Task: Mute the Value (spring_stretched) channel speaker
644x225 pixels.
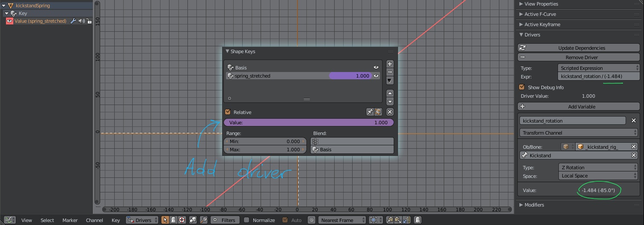Action: coord(81,21)
